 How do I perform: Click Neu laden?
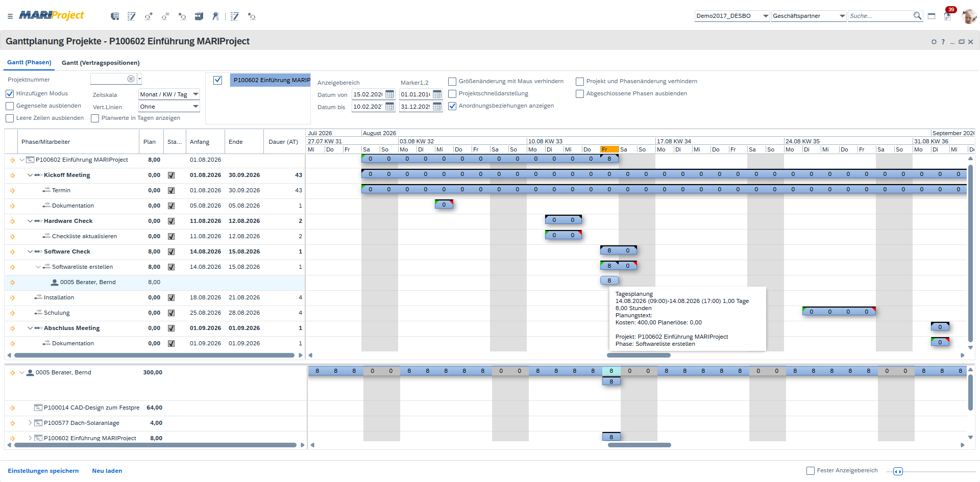click(107, 471)
